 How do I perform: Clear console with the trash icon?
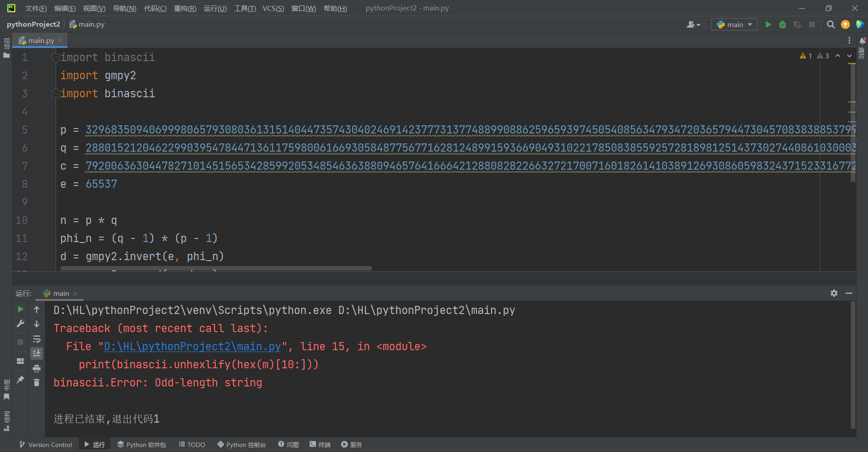point(37,383)
